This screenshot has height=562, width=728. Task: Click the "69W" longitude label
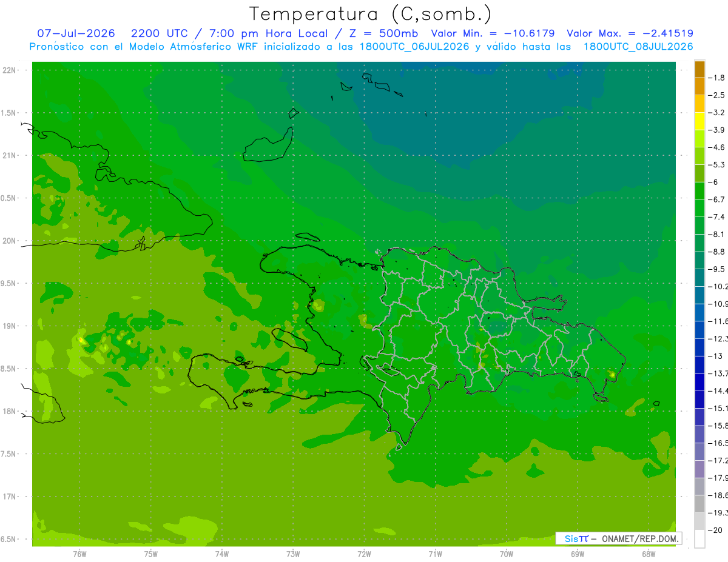[577, 554]
